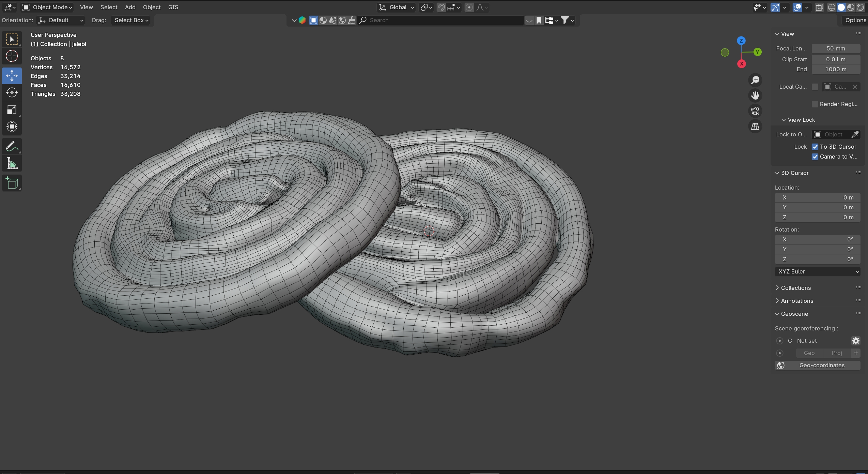Open the GIS menu
This screenshot has width=868, height=474.
tap(173, 7)
